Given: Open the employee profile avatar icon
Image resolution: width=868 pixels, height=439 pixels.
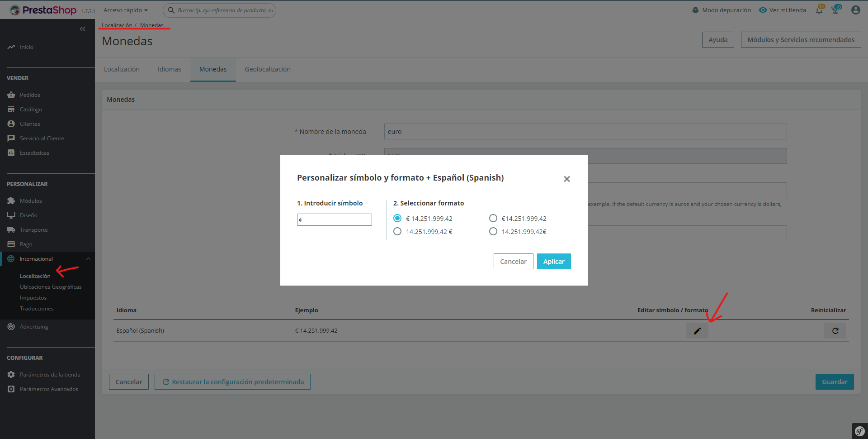Looking at the screenshot, I should [x=855, y=10].
